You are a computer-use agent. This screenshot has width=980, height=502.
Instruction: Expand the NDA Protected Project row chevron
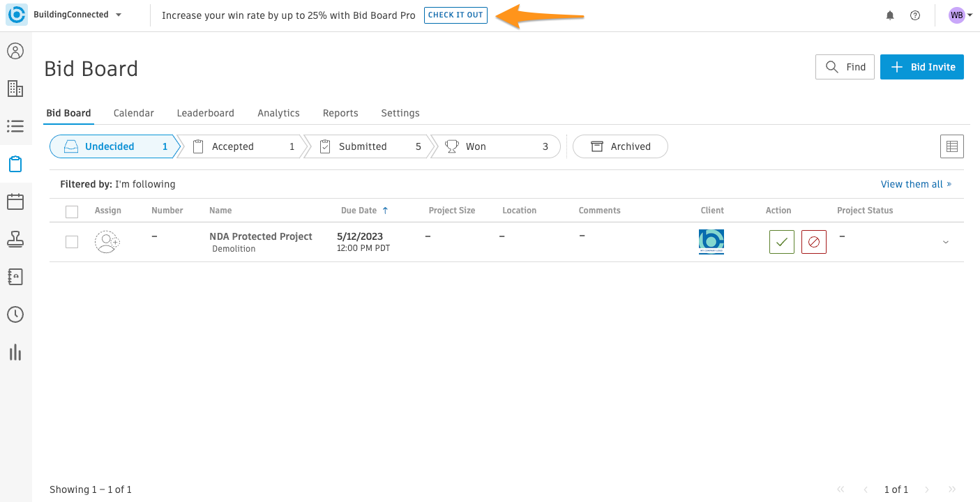[x=946, y=242]
